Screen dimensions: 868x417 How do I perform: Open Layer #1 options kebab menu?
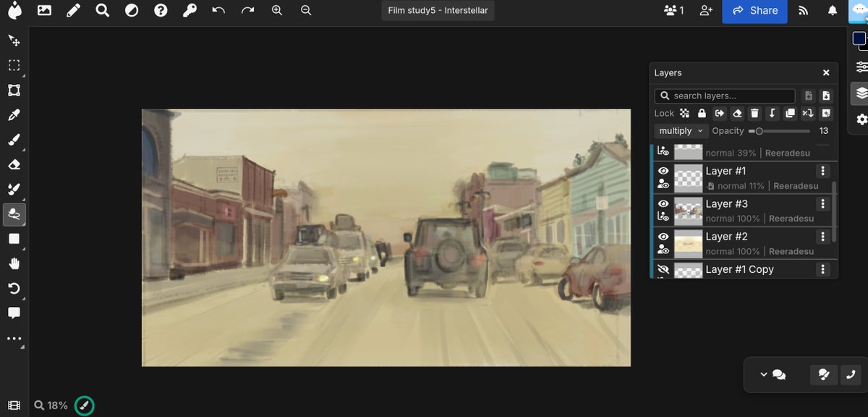click(822, 171)
